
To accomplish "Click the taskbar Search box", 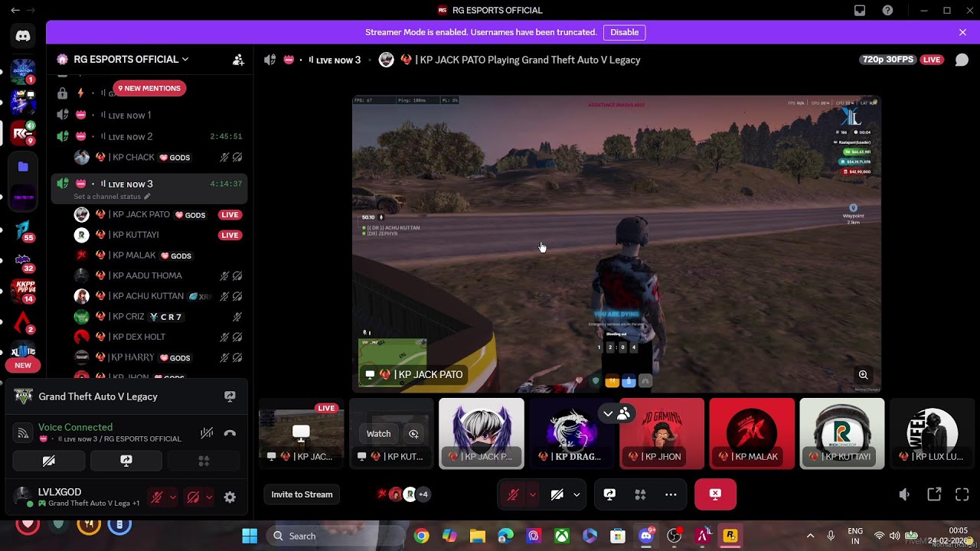I will pos(335,536).
